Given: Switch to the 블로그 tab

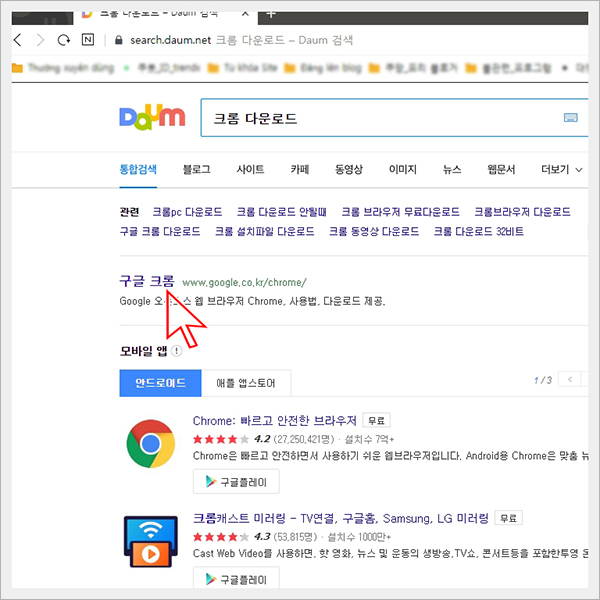Looking at the screenshot, I should 197,169.
